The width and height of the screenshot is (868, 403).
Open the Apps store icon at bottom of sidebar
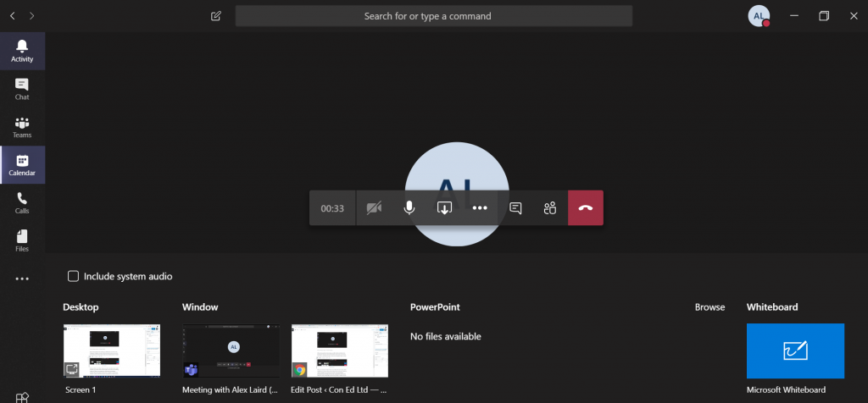pos(22,397)
